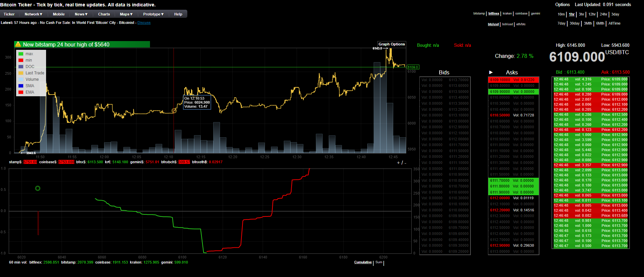Viewport: 644px width, 277px height.
Task: Click the Low: 5943.600 label
Action: click(615, 45)
